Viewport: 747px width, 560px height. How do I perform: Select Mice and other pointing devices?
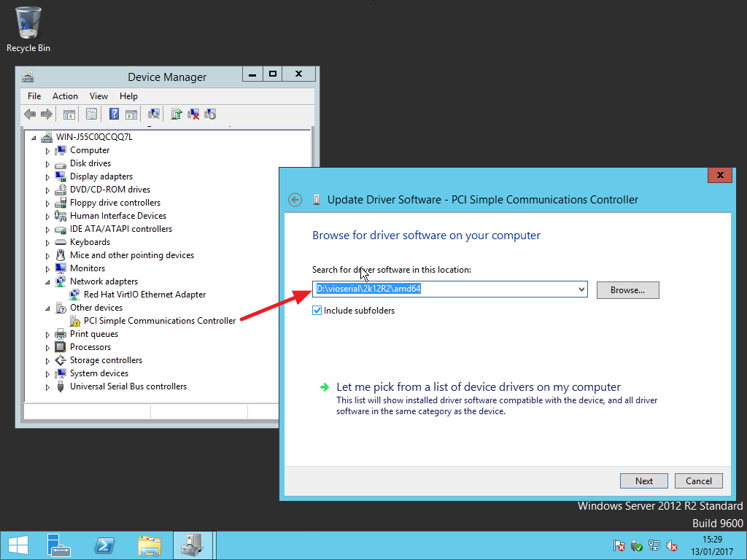click(132, 254)
